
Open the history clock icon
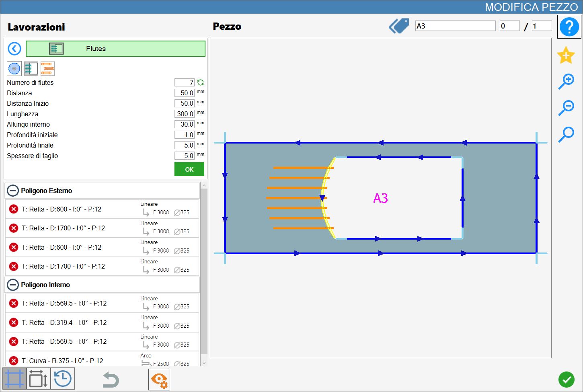63,379
